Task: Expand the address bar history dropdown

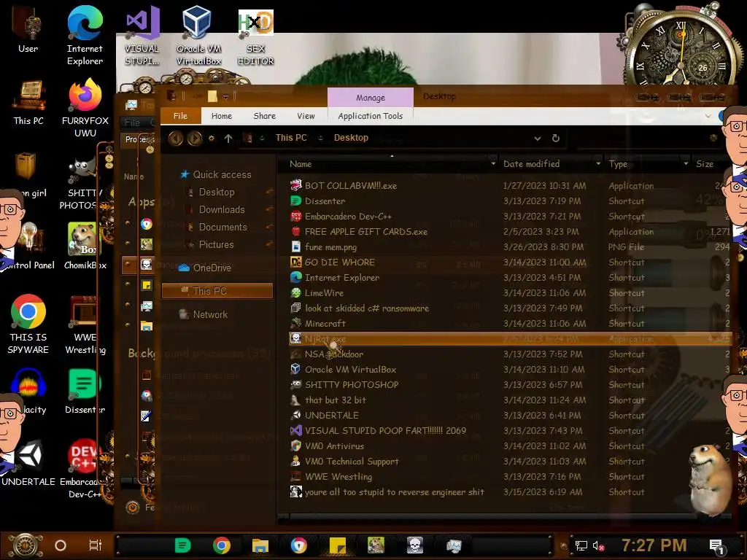Action: click(538, 139)
